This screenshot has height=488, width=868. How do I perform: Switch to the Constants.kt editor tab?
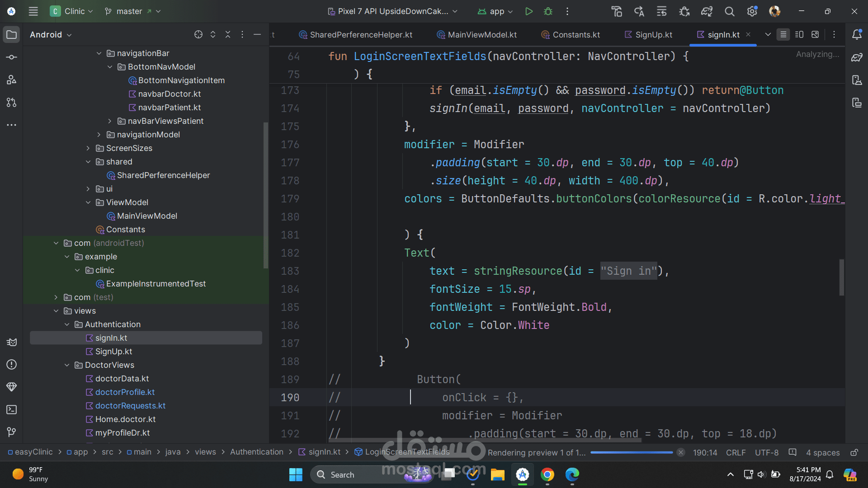[576, 35]
